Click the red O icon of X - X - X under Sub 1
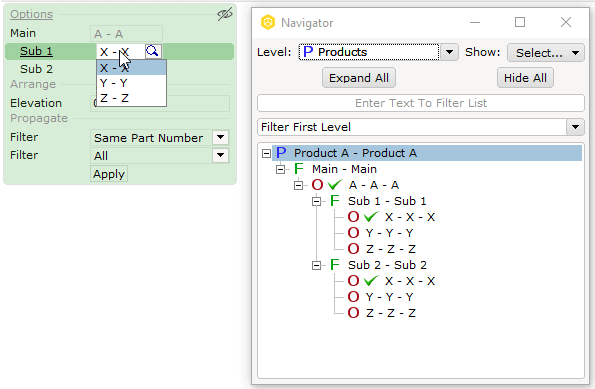Screen dimensions: 595x389 (353, 217)
